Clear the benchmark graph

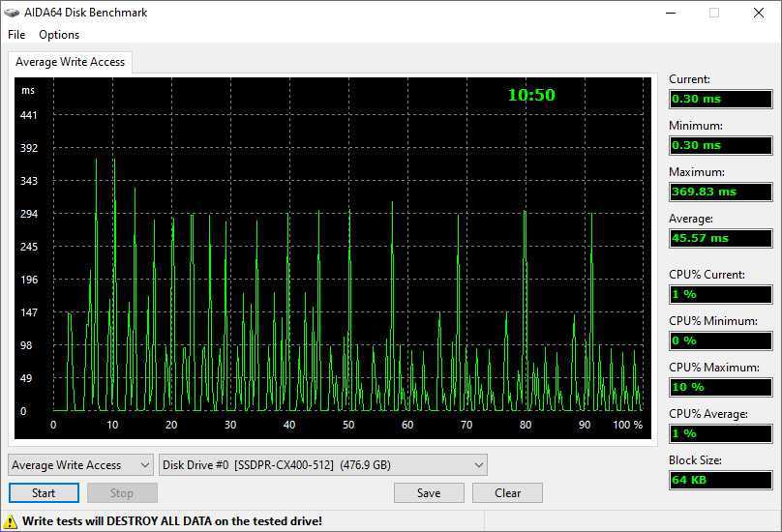(x=507, y=493)
